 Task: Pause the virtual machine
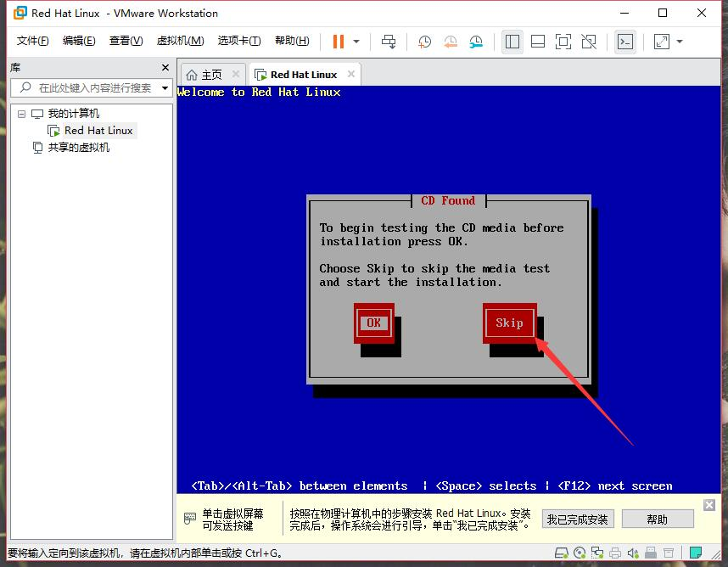[x=339, y=42]
